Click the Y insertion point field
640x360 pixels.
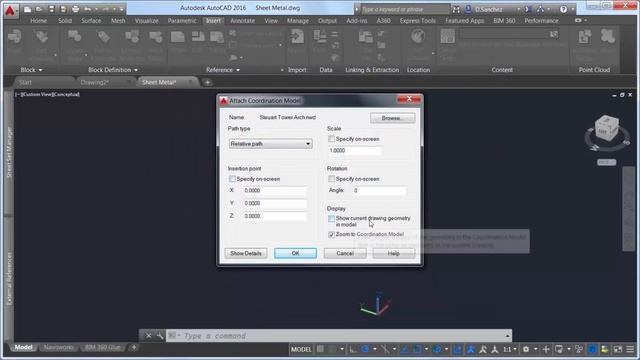click(x=275, y=203)
